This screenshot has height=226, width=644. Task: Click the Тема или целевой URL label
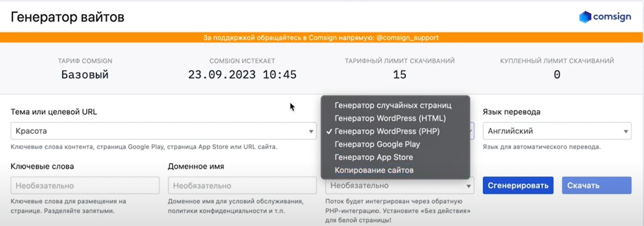(54, 112)
